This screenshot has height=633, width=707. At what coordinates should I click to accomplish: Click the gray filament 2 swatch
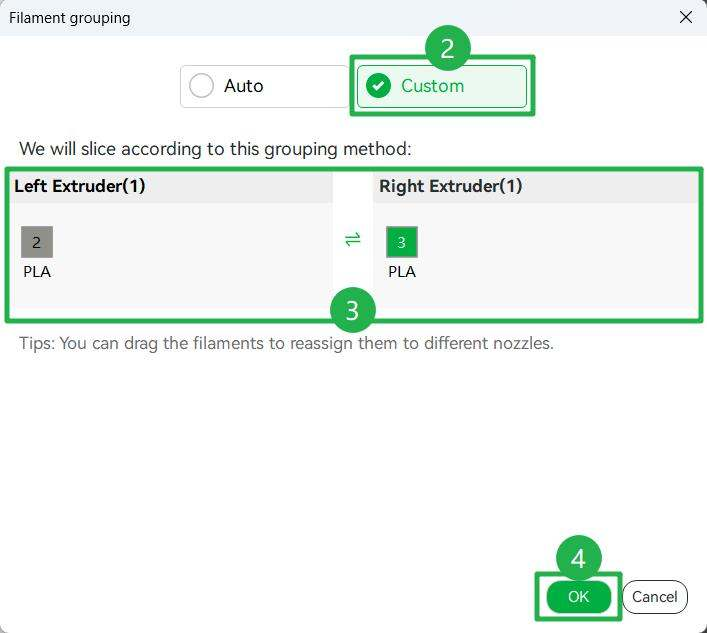37,242
